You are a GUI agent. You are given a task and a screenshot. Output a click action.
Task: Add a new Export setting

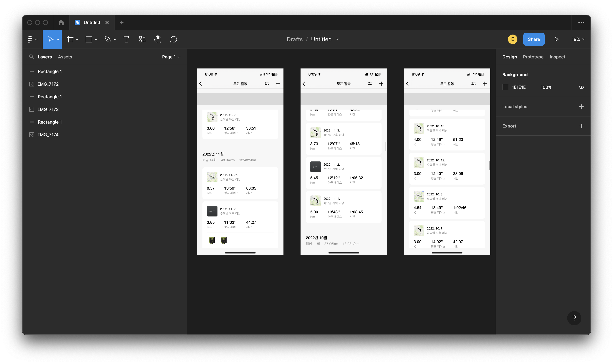point(581,126)
